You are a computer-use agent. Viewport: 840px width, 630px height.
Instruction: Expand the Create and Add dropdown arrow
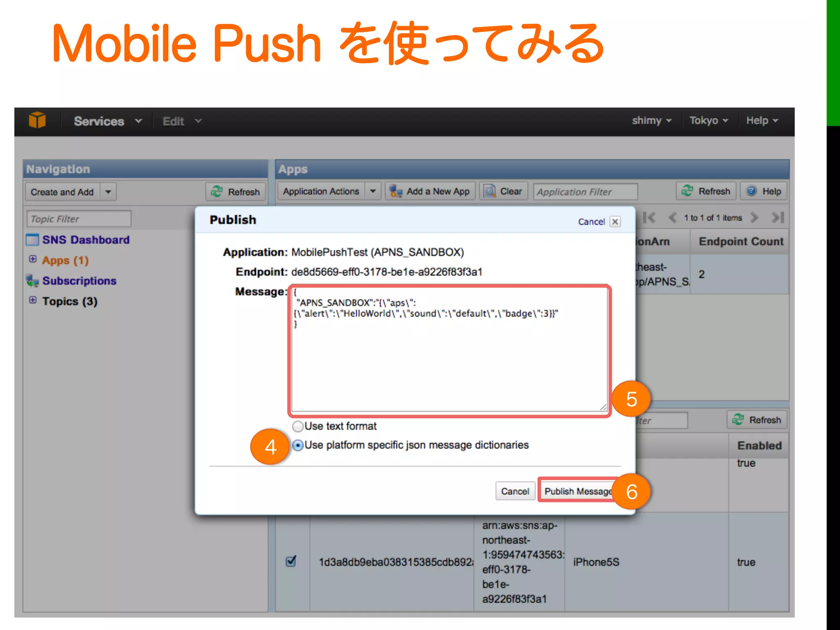108,192
